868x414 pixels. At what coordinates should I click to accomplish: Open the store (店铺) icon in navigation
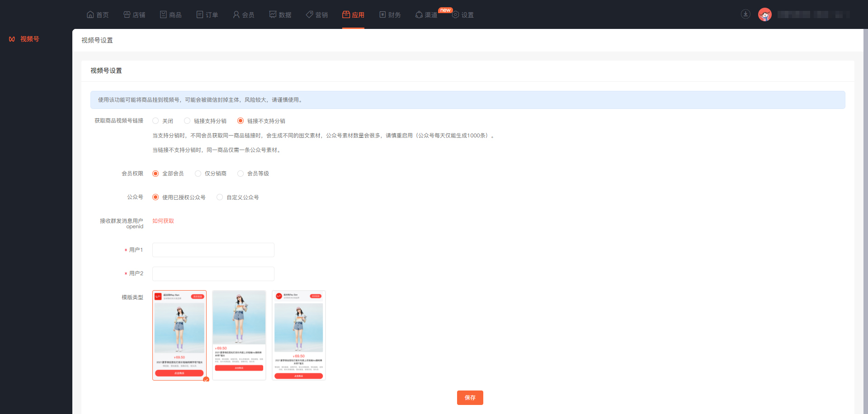click(127, 14)
